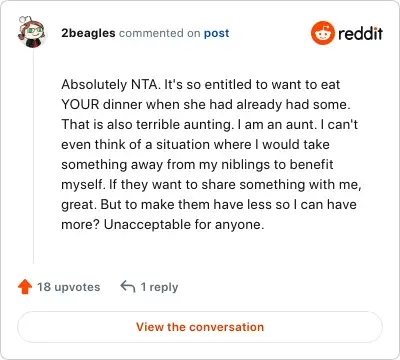
Task: Click the reply arrow icon
Action: click(128, 286)
